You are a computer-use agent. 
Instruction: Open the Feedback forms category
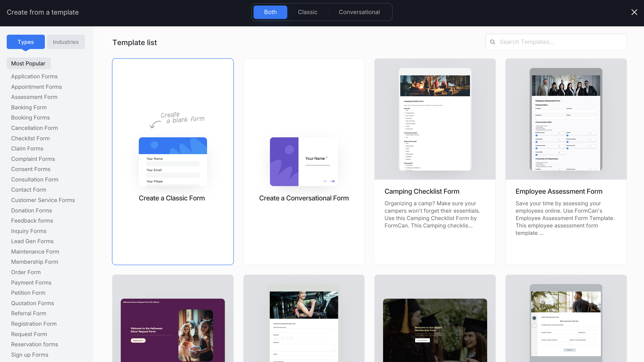(x=32, y=221)
